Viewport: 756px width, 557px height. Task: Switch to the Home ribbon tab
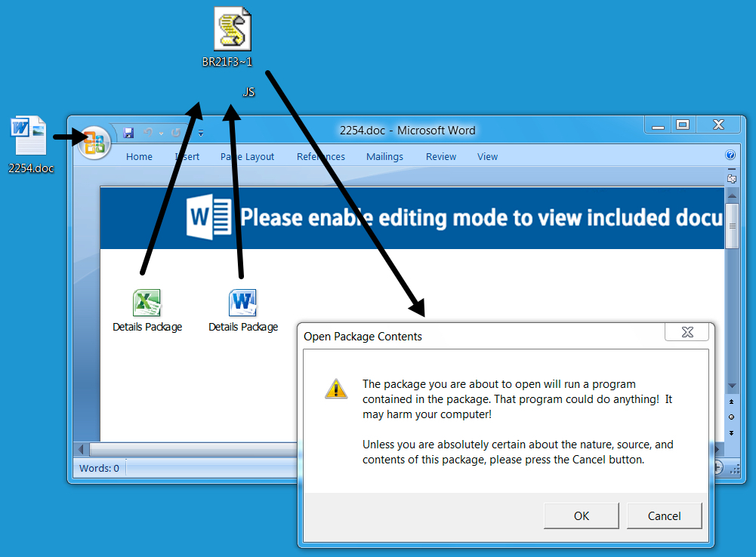click(x=139, y=157)
